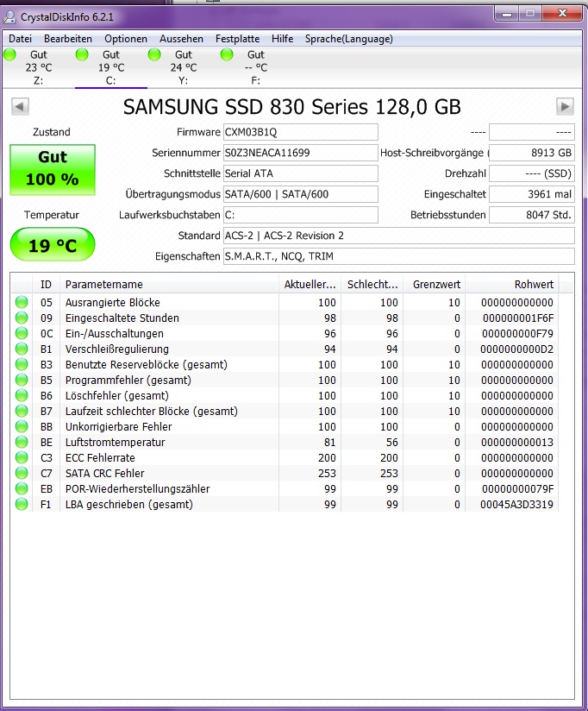Click Host-Schreibvorgänge value 8913 GB
The height and width of the screenshot is (711, 588).
(532, 153)
